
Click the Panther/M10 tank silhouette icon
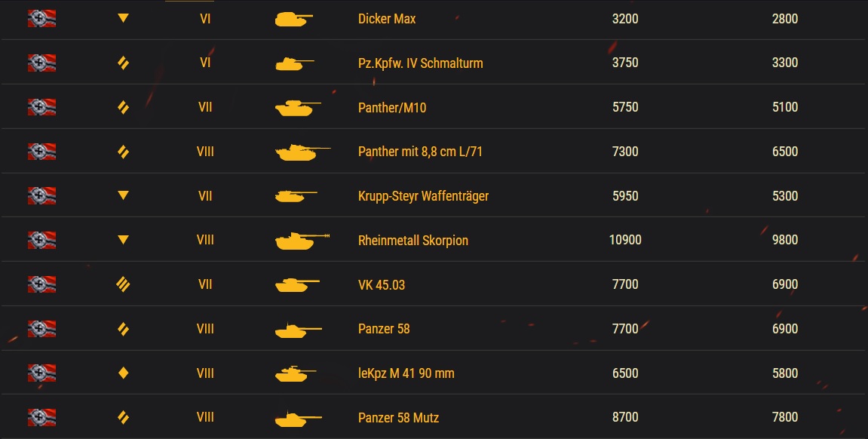click(298, 107)
